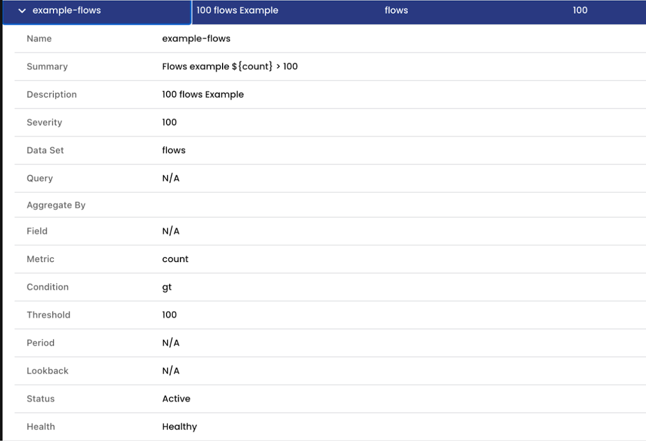Click the 'Aggregate By' label
The width and height of the screenshot is (646, 445).
click(56, 205)
